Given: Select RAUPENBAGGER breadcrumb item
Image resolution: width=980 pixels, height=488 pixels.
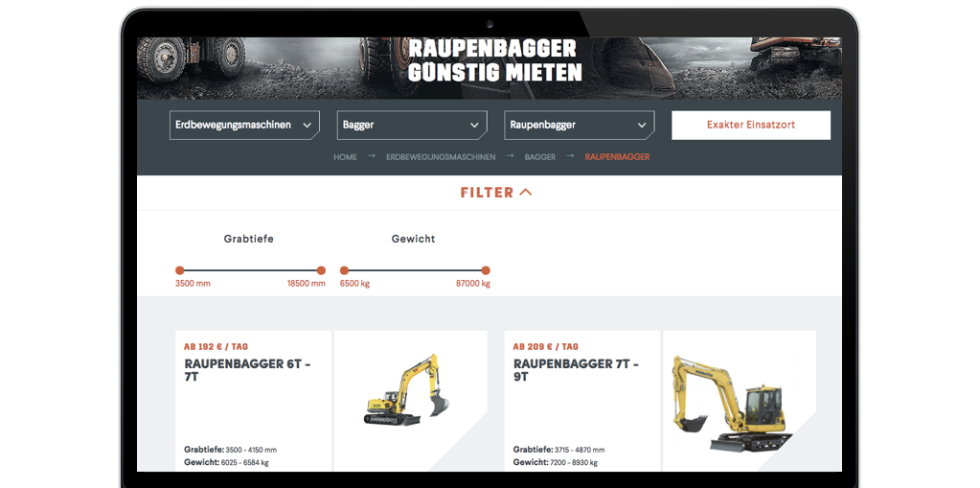Looking at the screenshot, I should (x=618, y=157).
